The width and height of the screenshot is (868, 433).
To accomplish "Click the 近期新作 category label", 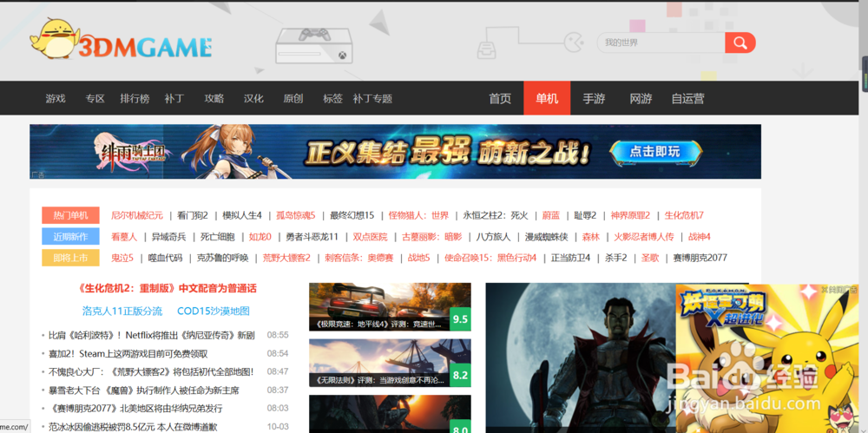I will tap(70, 236).
